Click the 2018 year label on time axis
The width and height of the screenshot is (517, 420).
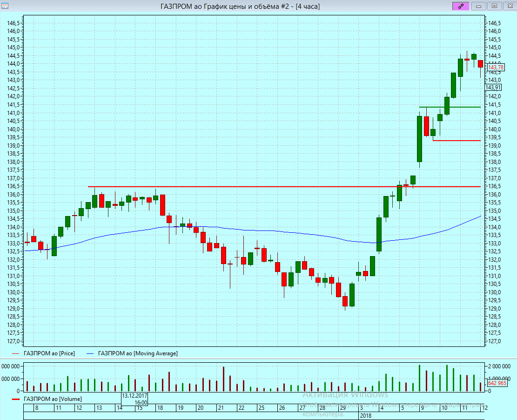366,415
